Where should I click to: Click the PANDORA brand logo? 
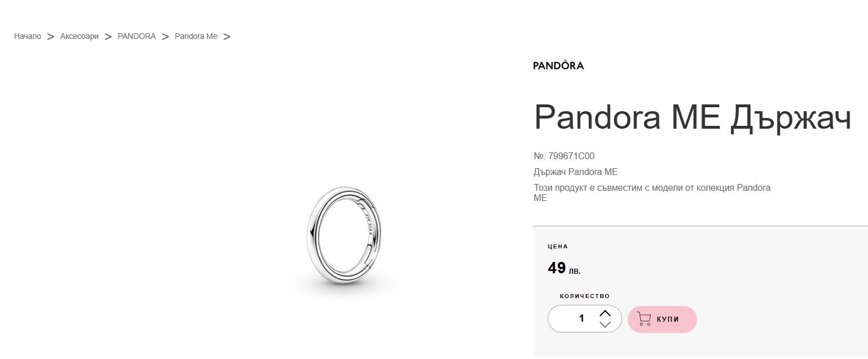click(x=558, y=65)
